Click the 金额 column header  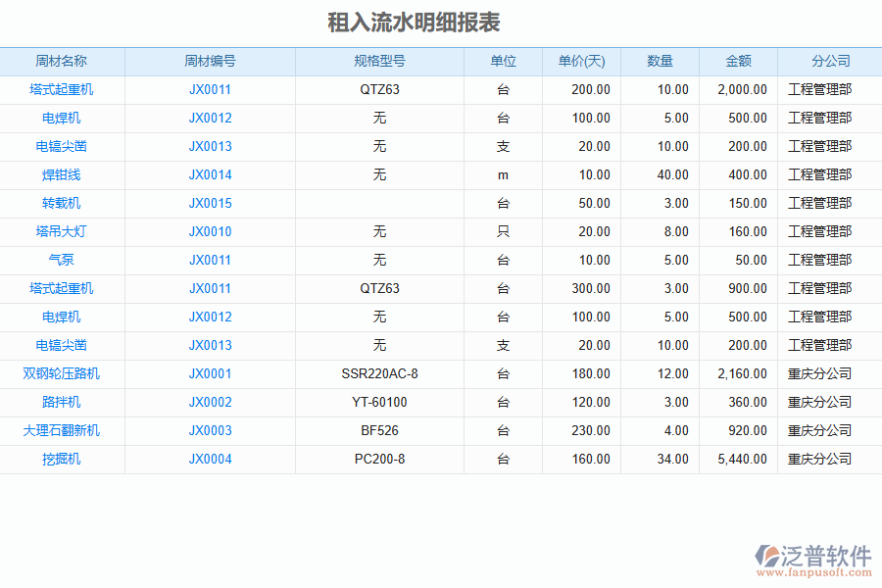click(x=738, y=61)
